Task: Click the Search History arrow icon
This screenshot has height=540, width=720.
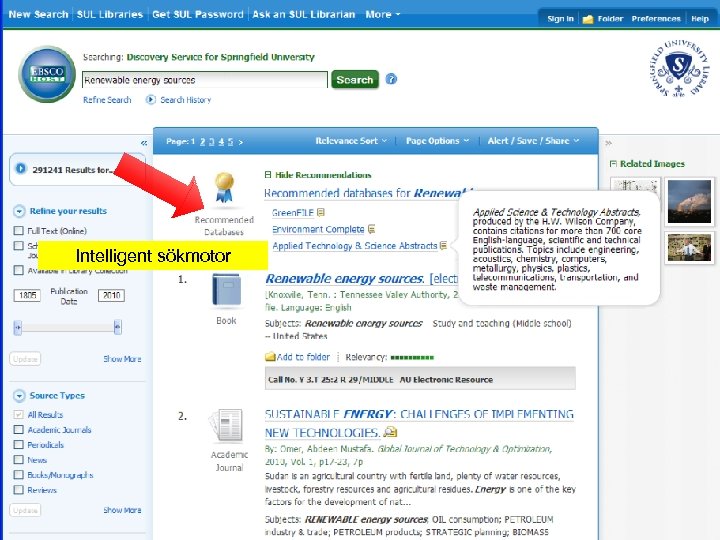Action: tap(151, 99)
